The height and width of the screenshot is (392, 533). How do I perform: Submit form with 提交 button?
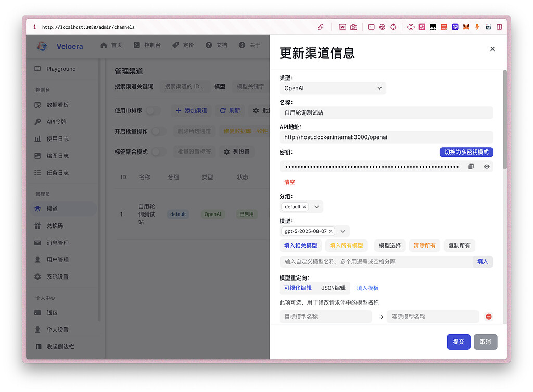tap(459, 342)
